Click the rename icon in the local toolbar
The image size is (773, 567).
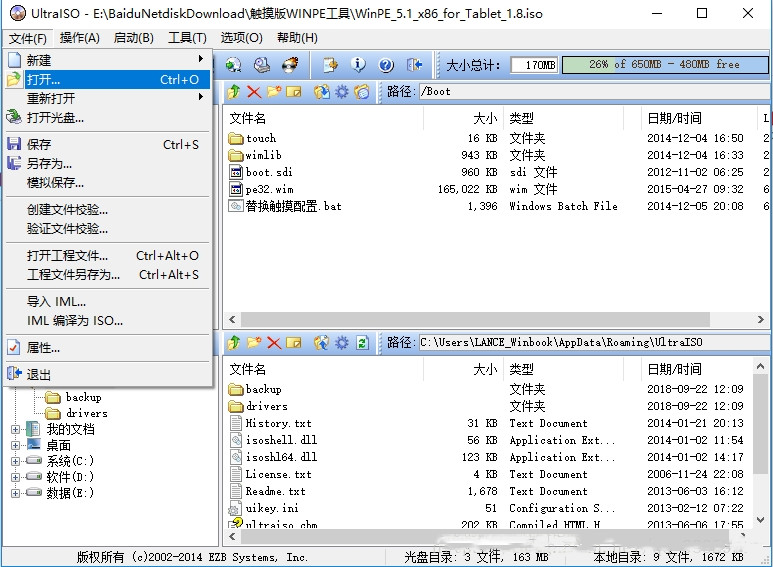294,342
